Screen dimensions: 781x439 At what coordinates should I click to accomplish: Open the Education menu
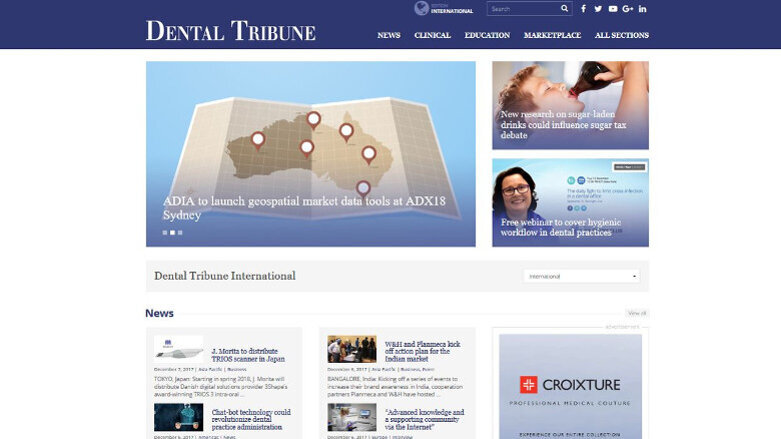487,35
